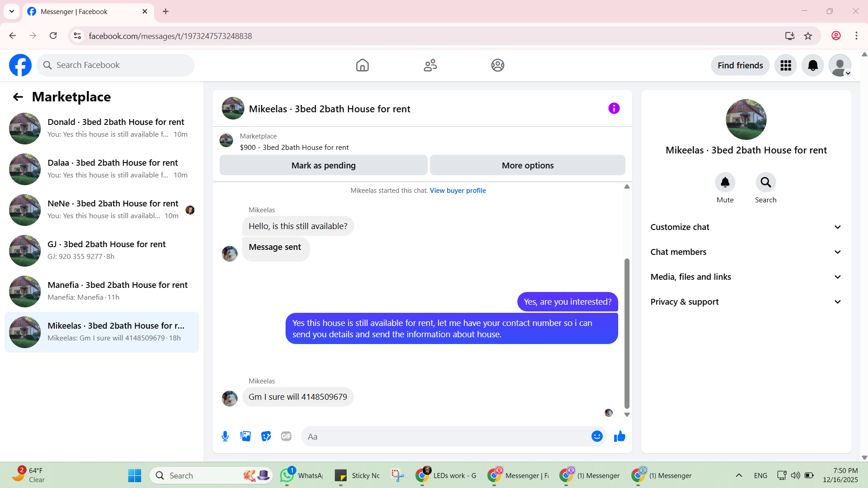Open Dalaa's 3bed 2bath House conversation

(x=102, y=169)
